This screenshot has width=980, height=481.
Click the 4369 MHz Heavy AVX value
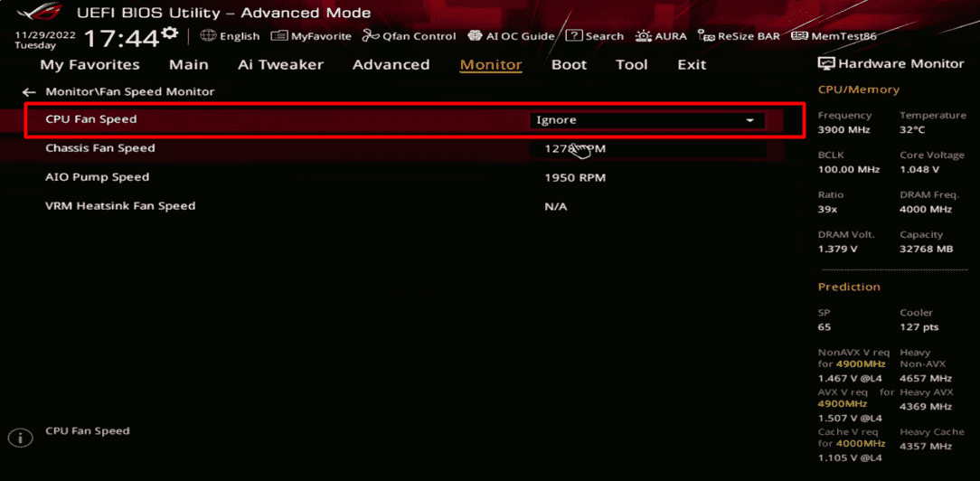click(926, 407)
